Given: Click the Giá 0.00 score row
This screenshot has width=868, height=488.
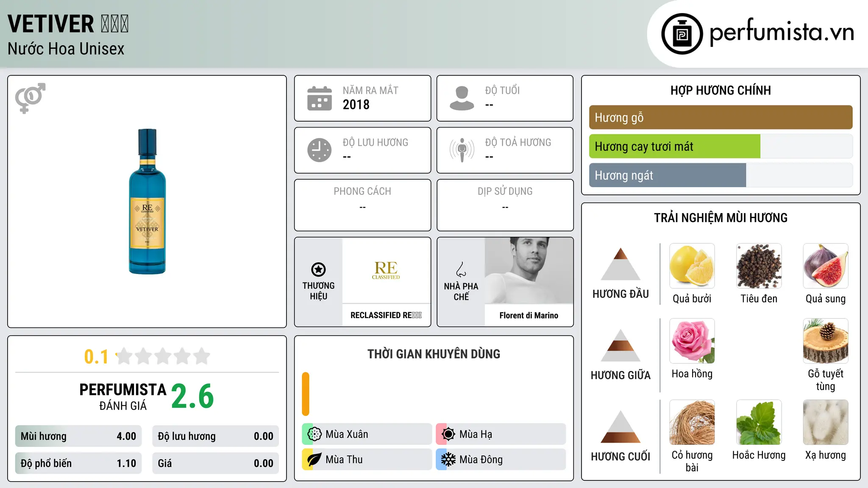Looking at the screenshot, I should point(216,463).
